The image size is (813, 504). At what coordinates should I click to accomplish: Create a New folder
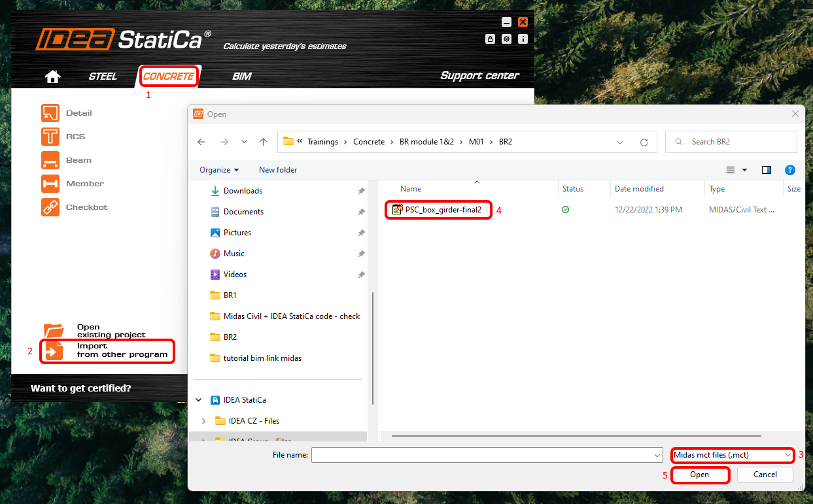tap(278, 170)
